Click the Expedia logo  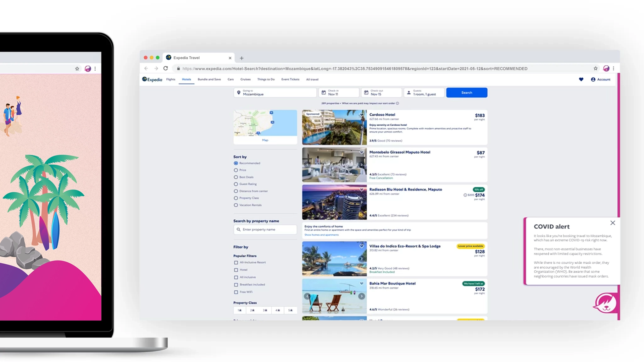[x=152, y=80]
